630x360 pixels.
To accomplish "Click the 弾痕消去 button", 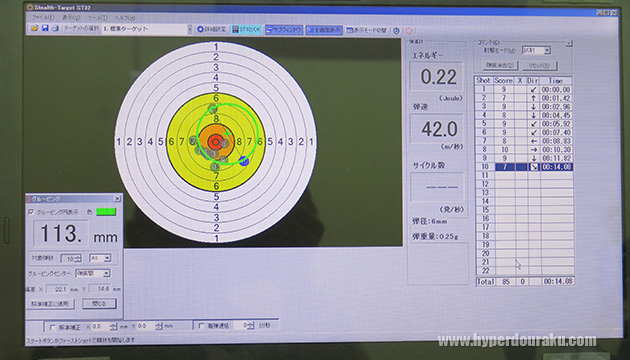I will coord(500,65).
